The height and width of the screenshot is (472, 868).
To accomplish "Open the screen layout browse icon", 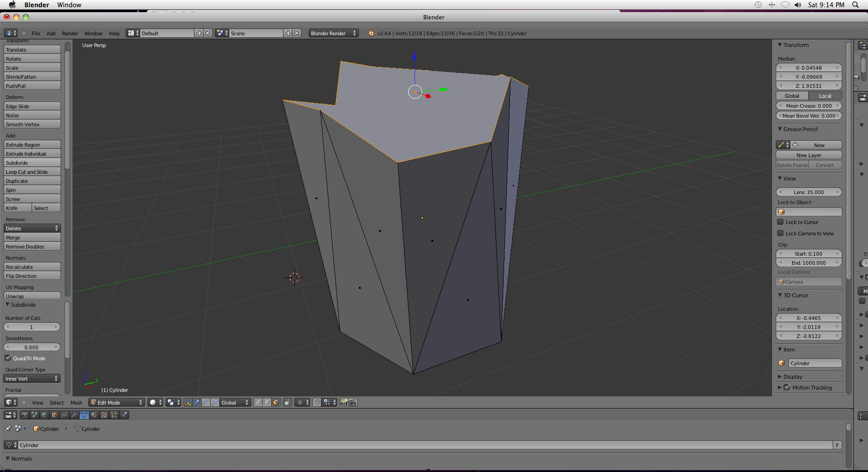I will [x=133, y=33].
